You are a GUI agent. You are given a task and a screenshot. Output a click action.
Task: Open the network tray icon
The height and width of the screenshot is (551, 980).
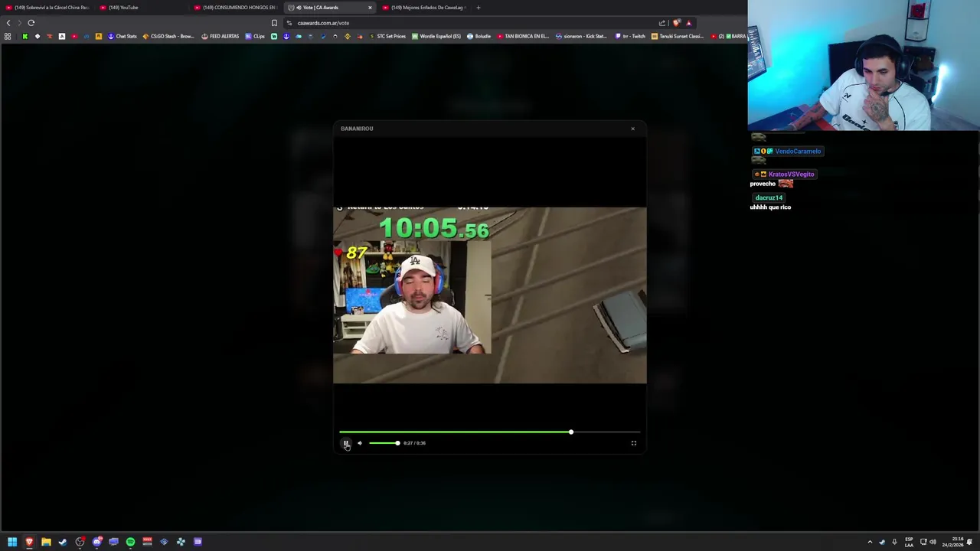pos(923,542)
